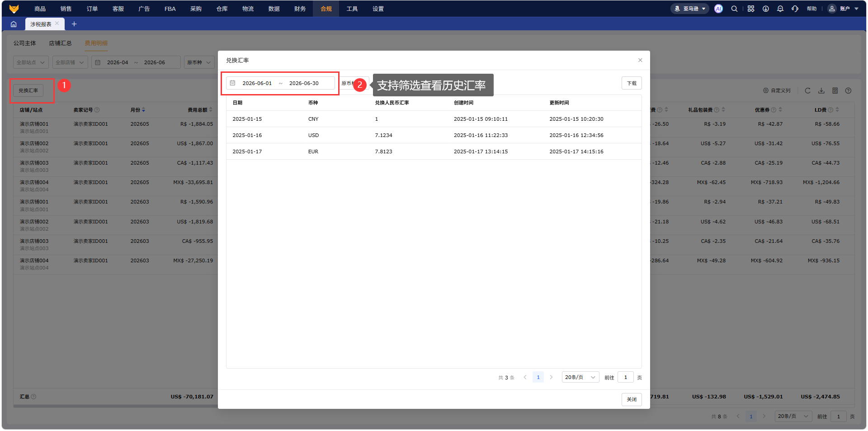Open the 全部店铺 store filter dropdown
The image size is (868, 431).
(x=70, y=62)
